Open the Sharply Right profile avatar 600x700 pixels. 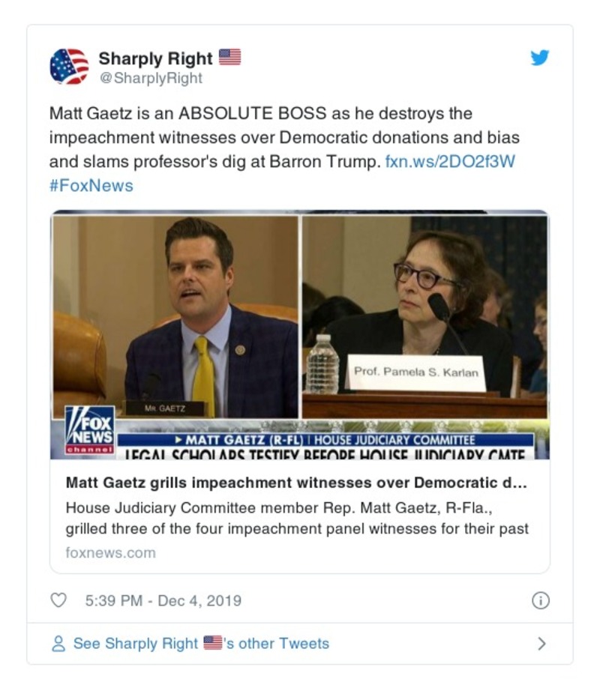(69, 67)
